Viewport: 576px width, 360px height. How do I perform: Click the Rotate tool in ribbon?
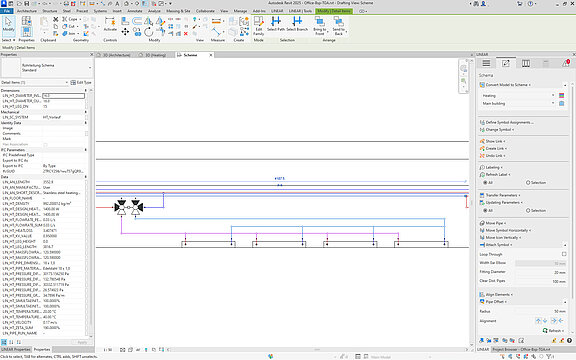(149, 32)
